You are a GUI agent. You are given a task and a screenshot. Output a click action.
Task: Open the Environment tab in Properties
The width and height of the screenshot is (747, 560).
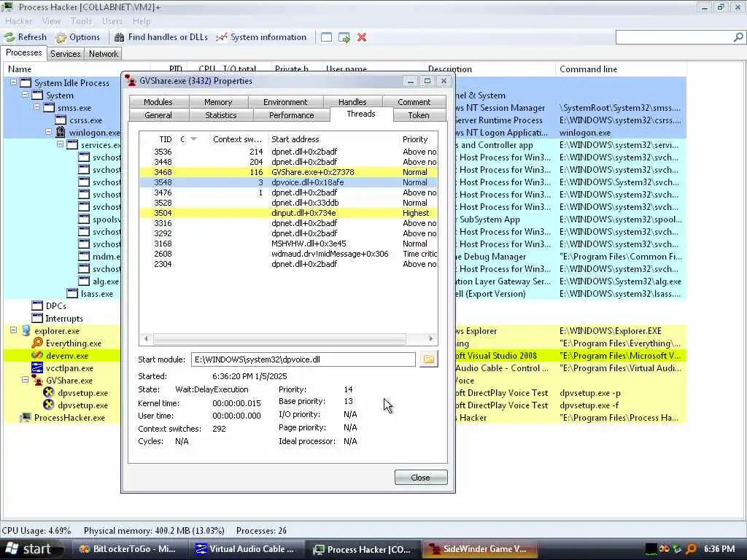285,102
